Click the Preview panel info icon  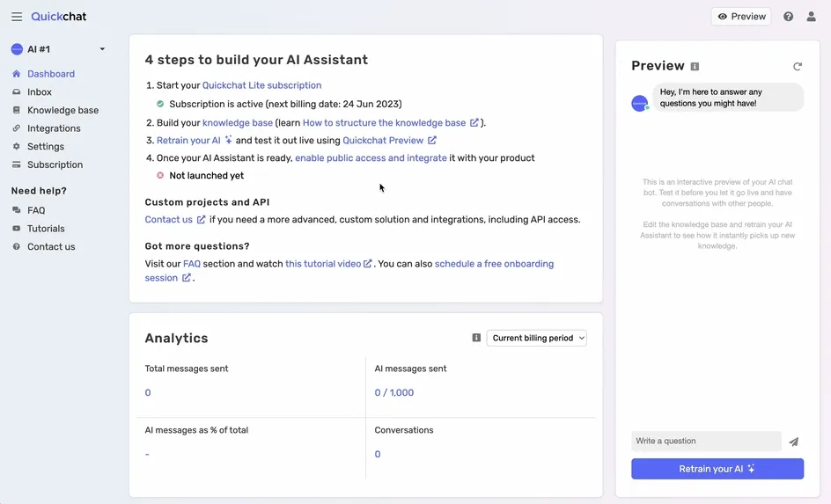click(695, 66)
